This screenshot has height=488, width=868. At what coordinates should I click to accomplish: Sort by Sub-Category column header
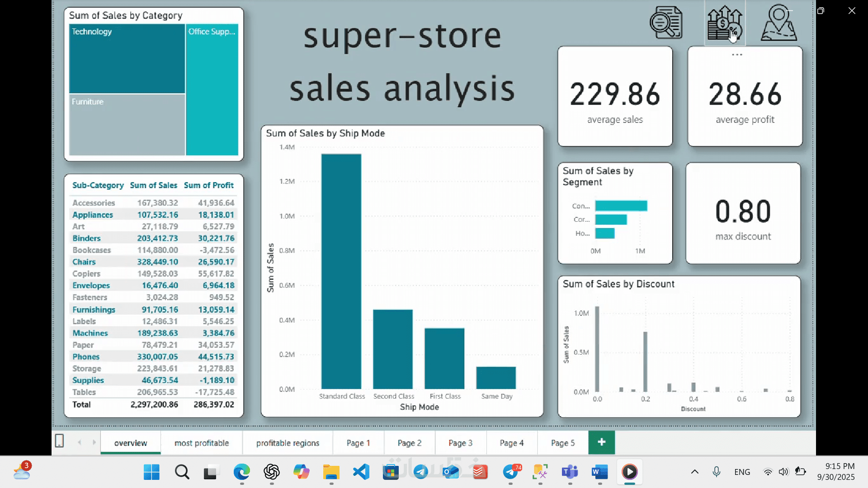98,185
